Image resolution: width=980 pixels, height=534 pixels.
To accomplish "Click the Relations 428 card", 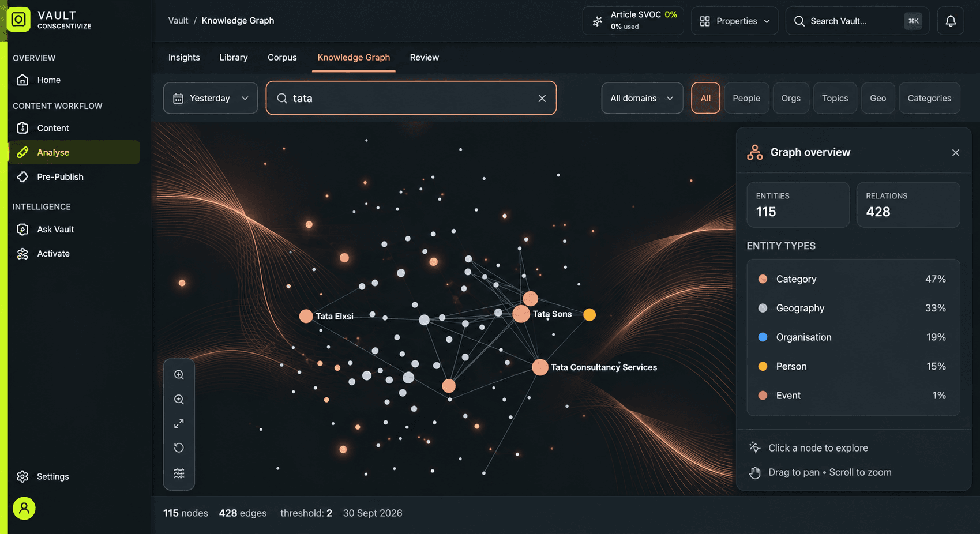I will pyautogui.click(x=908, y=205).
